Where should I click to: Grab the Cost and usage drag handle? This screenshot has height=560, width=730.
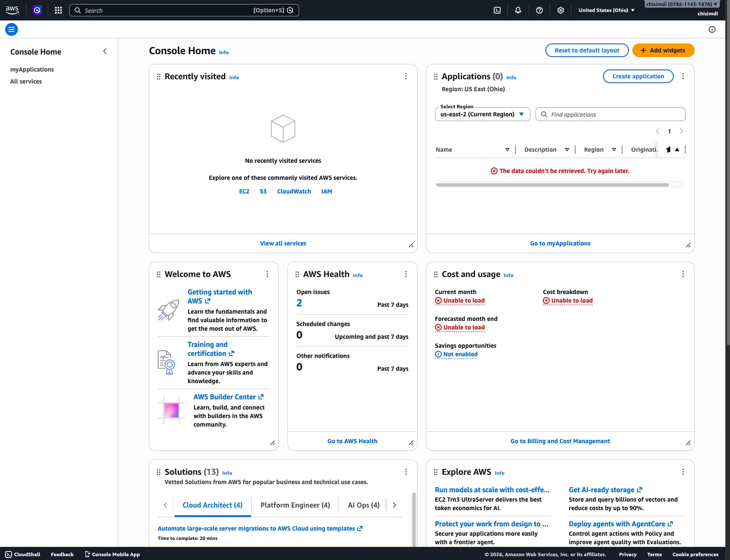tap(436, 274)
